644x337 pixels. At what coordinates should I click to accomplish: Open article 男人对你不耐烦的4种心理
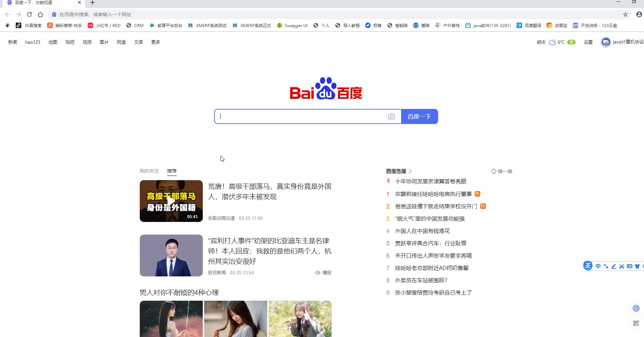[x=179, y=292]
